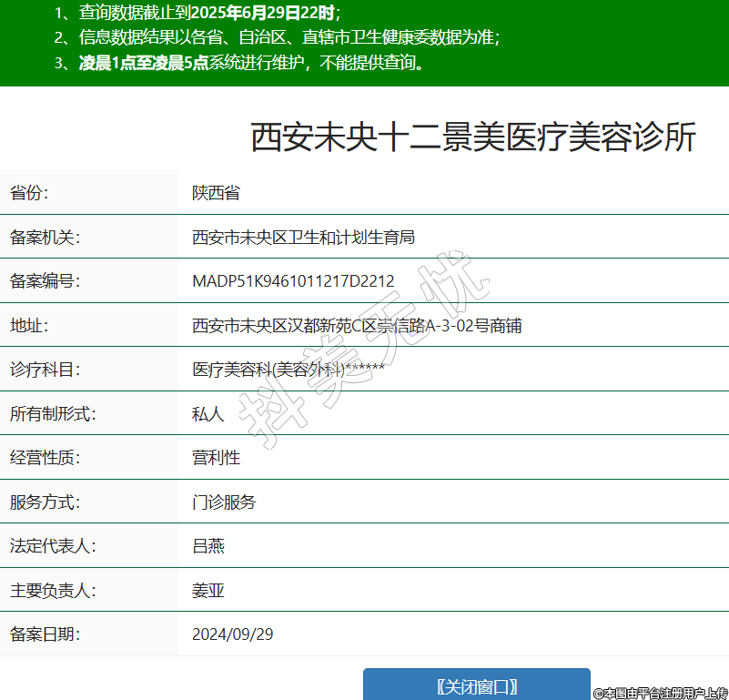
Task: Click the record number MADP51K9461011217D2212
Action: [x=293, y=281]
